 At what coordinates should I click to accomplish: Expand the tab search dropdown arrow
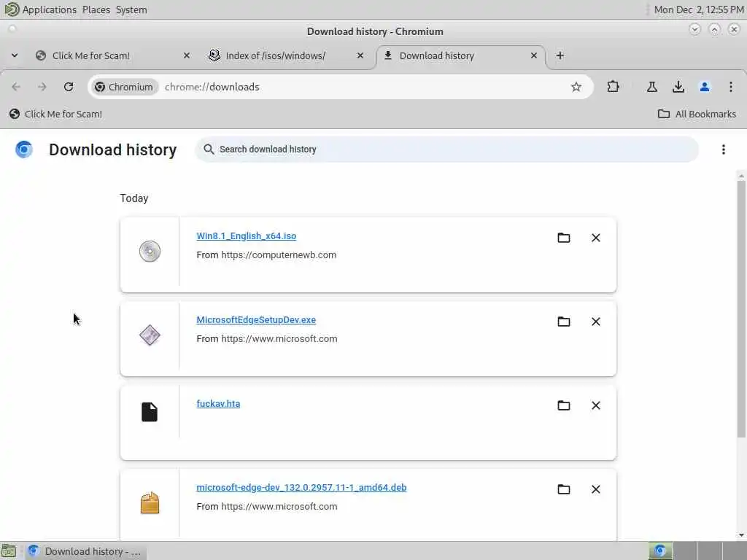tap(15, 55)
